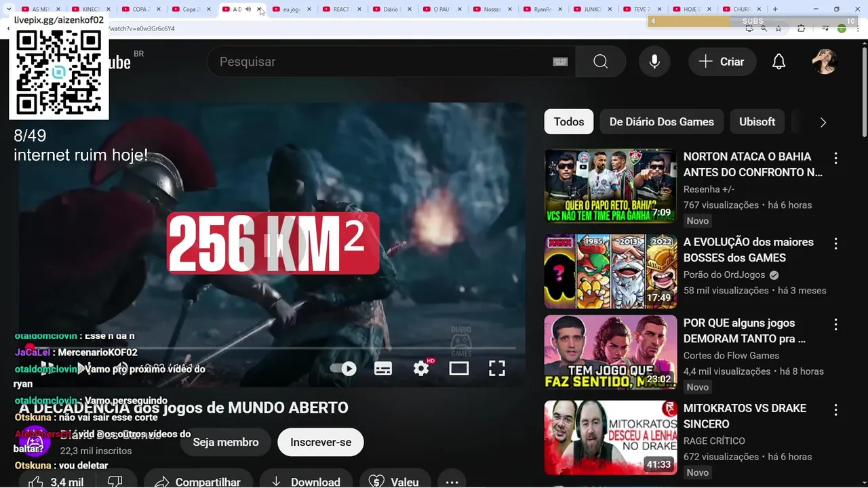
Task: Switch to the REACT browser tab
Action: (x=342, y=9)
